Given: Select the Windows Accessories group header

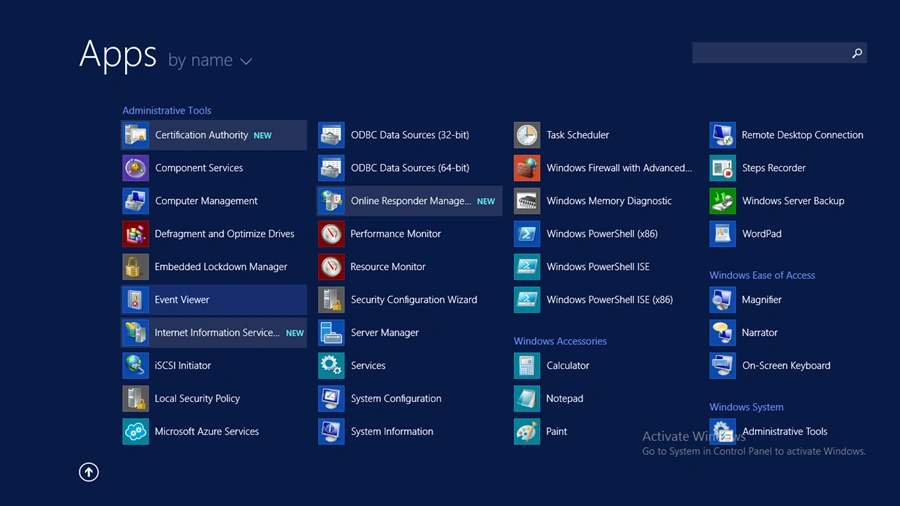Looking at the screenshot, I should 560,341.
